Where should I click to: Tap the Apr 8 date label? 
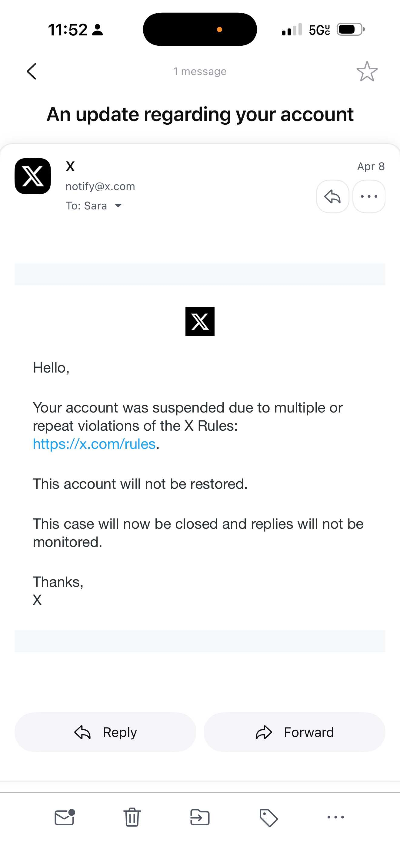pos(371,166)
